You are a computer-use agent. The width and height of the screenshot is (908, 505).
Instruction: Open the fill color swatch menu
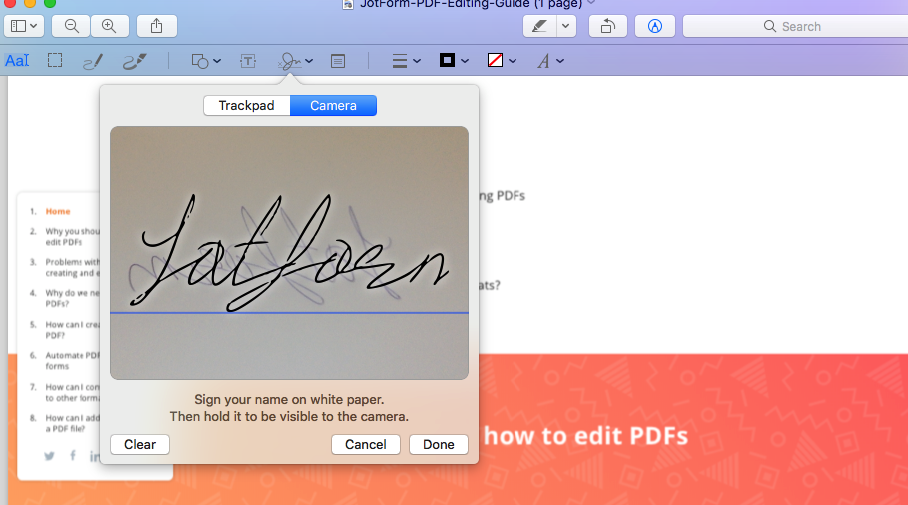501,61
